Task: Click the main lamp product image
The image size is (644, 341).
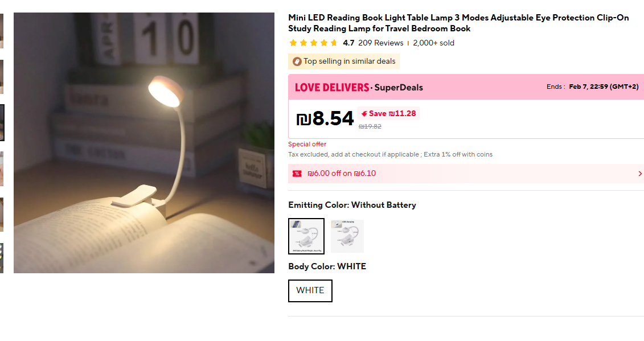Action: [x=144, y=143]
